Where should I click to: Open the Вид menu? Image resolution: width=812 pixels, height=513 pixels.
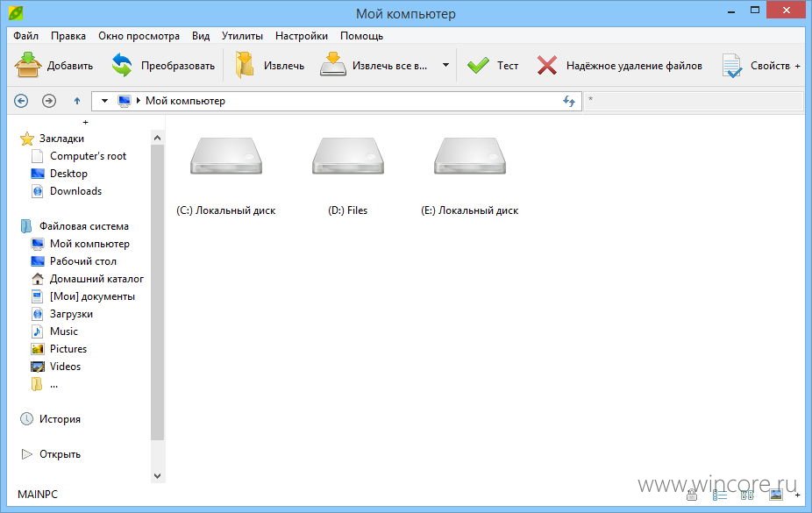[201, 36]
